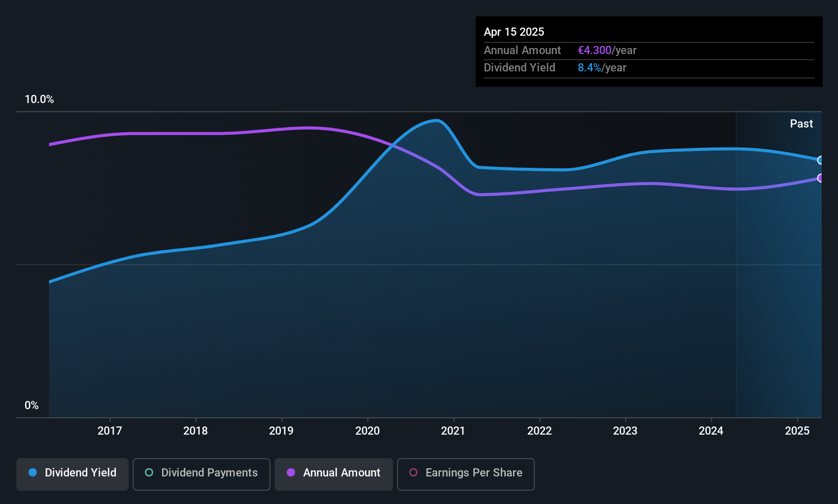Click the 8.4%/year dividend yield value
Viewport: 838px width, 504px height.
(602, 68)
